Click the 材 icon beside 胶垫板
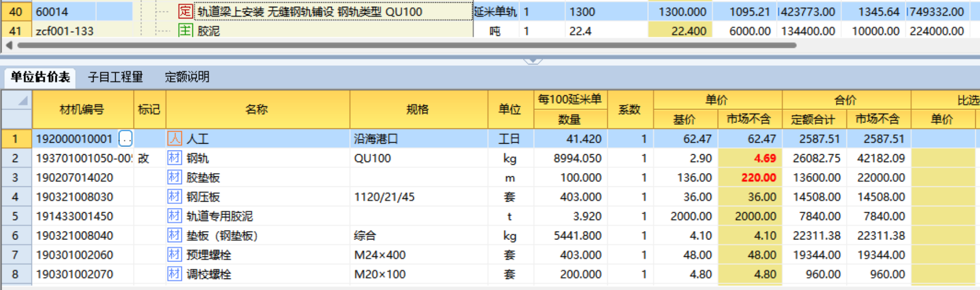Screen dimensions: 980x290 point(175,177)
